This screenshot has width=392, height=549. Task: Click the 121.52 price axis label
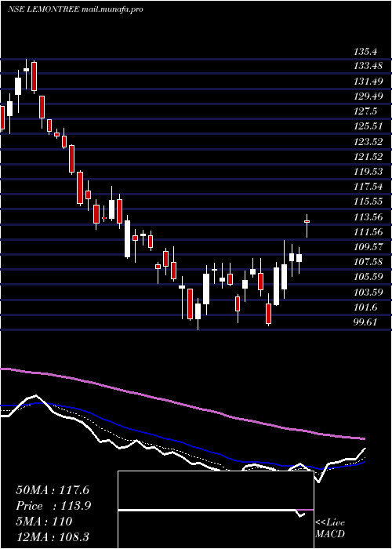(x=368, y=157)
